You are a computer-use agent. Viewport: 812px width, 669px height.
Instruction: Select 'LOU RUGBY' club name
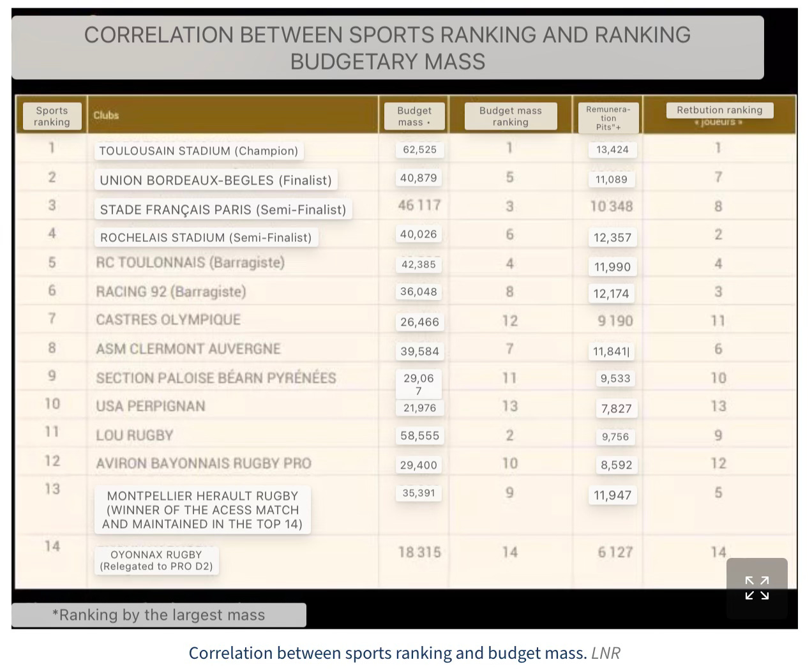pyautogui.click(x=135, y=435)
